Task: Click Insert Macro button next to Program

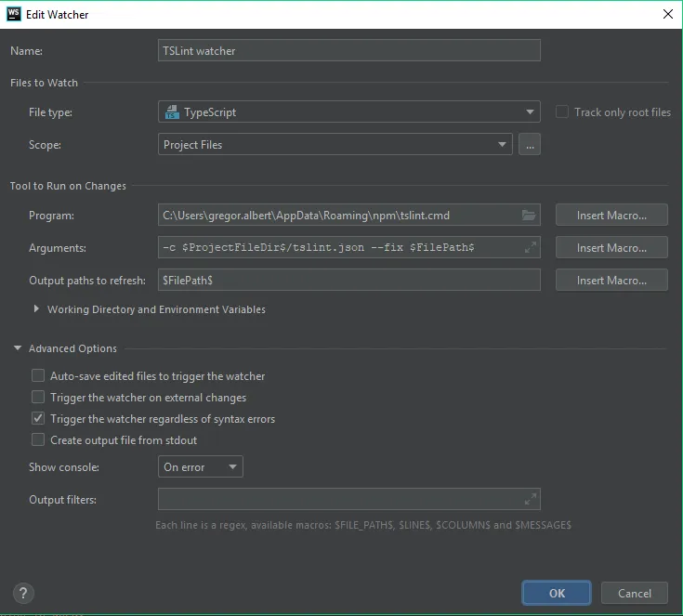Action: 611,216
